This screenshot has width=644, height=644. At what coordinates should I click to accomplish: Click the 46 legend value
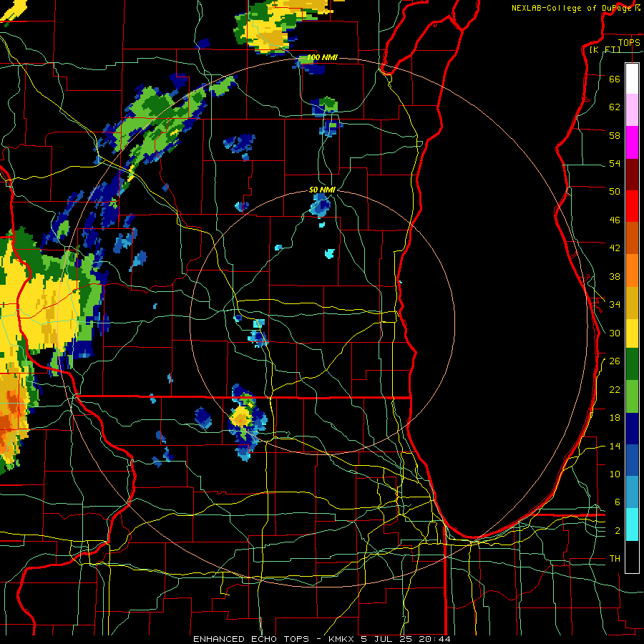615,220
